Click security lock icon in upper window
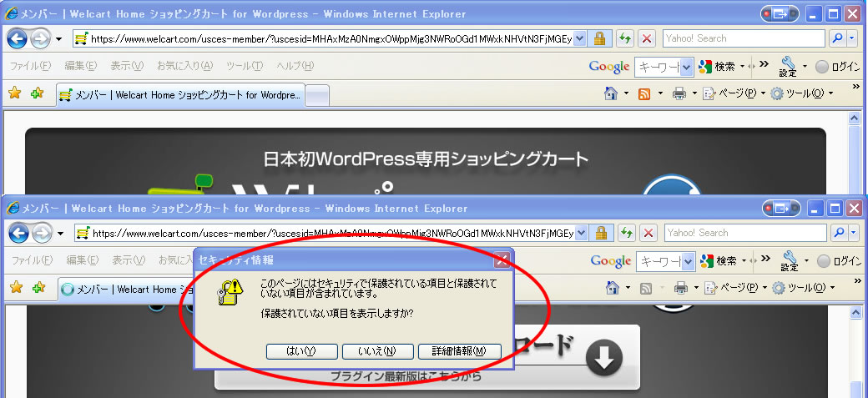Image resolution: width=868 pixels, height=398 pixels. pos(599,38)
